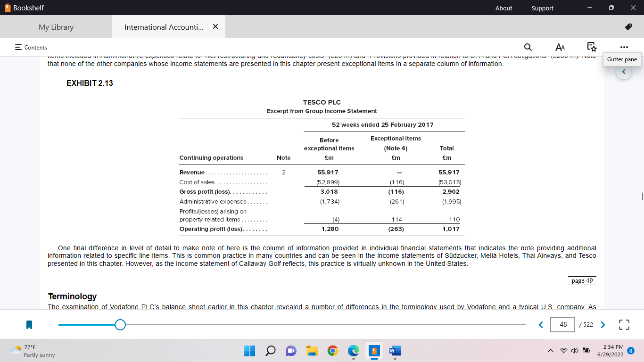Image resolution: width=644 pixels, height=362 pixels.
Task: Click the 'Terminology' section heading
Action: point(72,296)
